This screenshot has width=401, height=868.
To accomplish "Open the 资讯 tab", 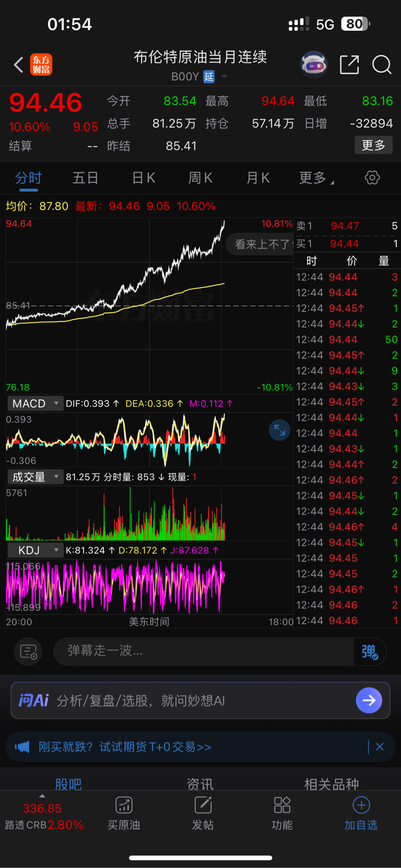I will point(200,783).
